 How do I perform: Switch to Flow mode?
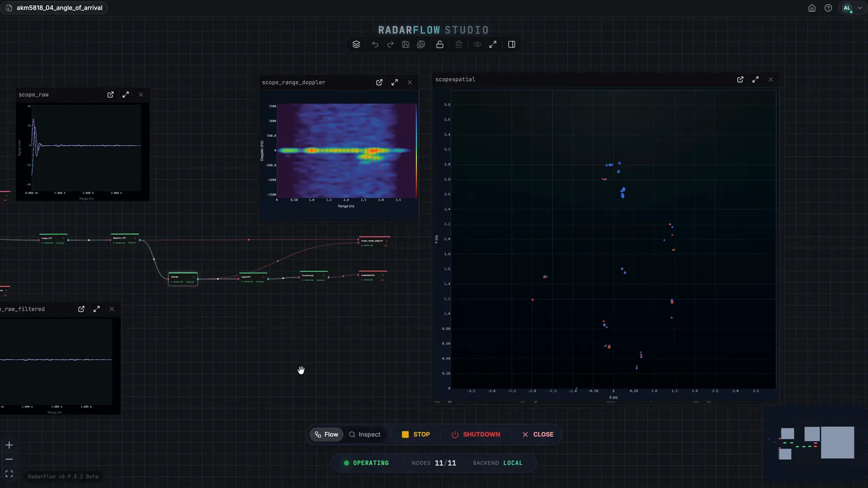point(327,434)
